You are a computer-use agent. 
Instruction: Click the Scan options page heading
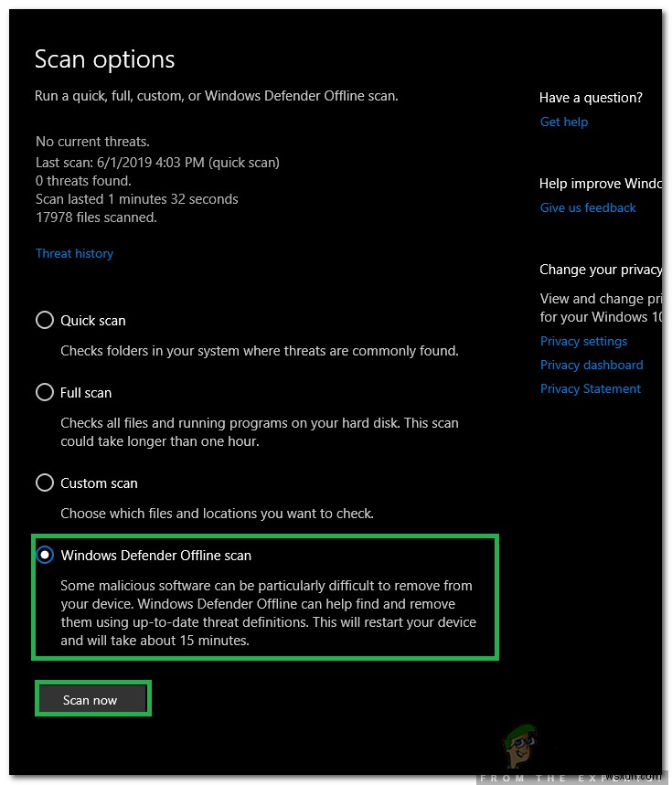104,59
